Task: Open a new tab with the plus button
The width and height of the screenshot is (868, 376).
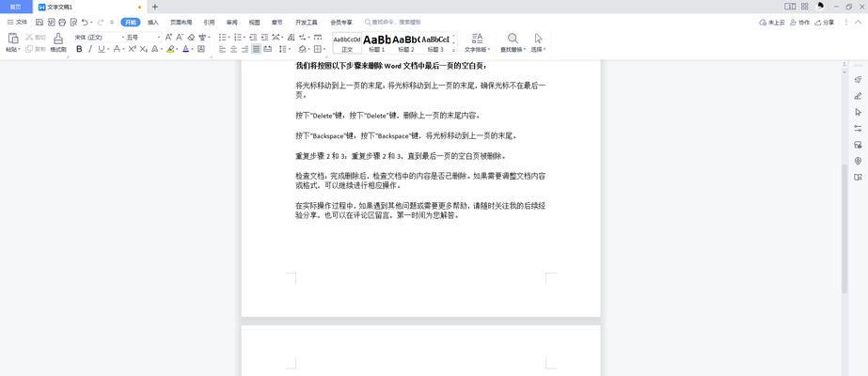Action: tap(155, 7)
